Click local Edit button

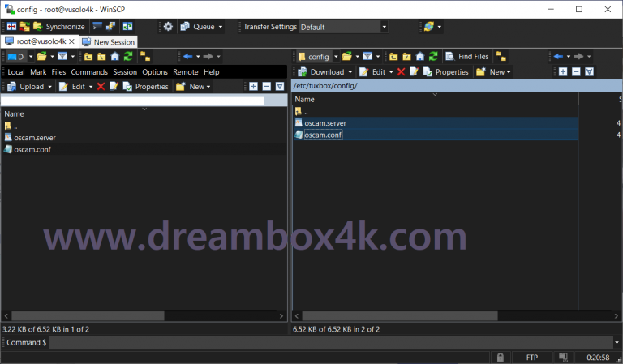[72, 87]
